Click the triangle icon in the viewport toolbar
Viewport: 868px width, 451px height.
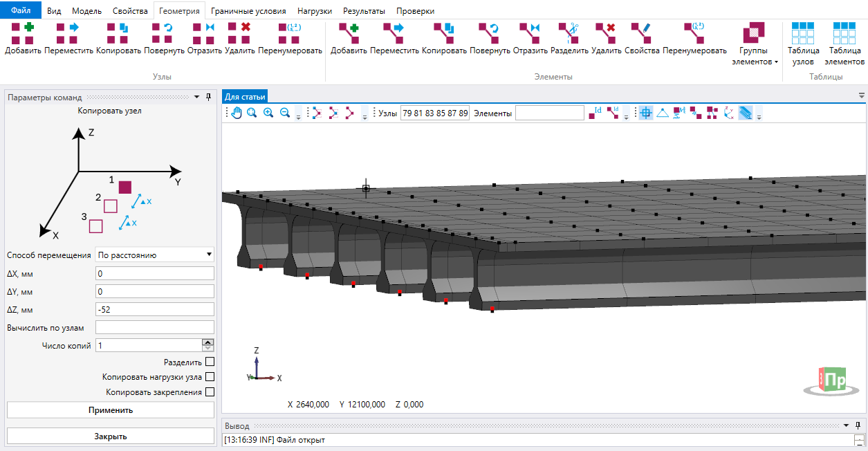pos(661,113)
